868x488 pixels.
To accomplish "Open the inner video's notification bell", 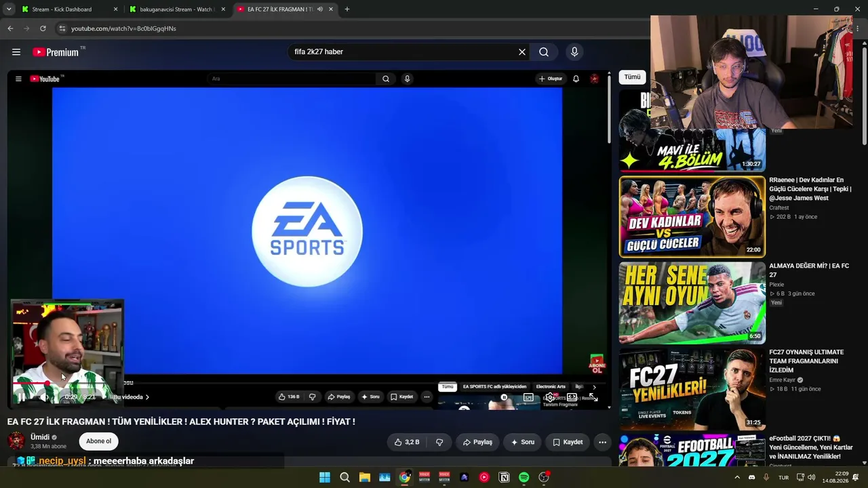I will pyautogui.click(x=576, y=79).
